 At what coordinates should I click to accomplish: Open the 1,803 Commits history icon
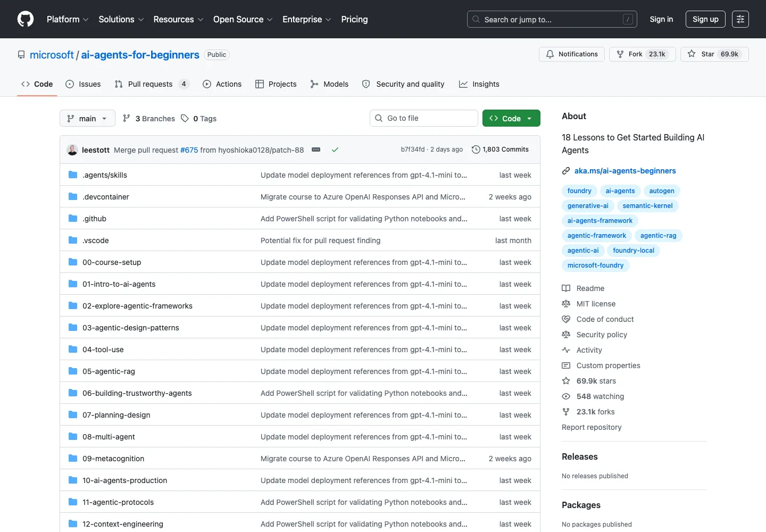click(476, 149)
